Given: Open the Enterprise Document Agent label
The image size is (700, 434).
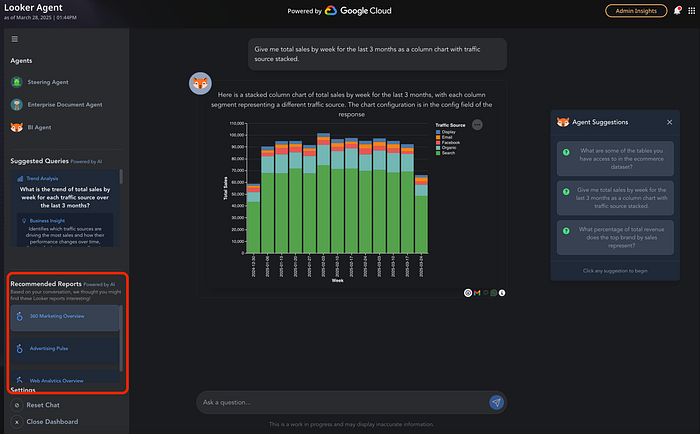Looking at the screenshot, I should [65, 104].
